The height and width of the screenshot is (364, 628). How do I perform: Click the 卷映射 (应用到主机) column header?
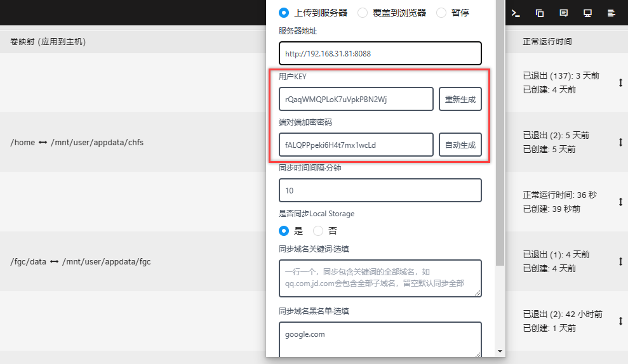click(x=48, y=42)
